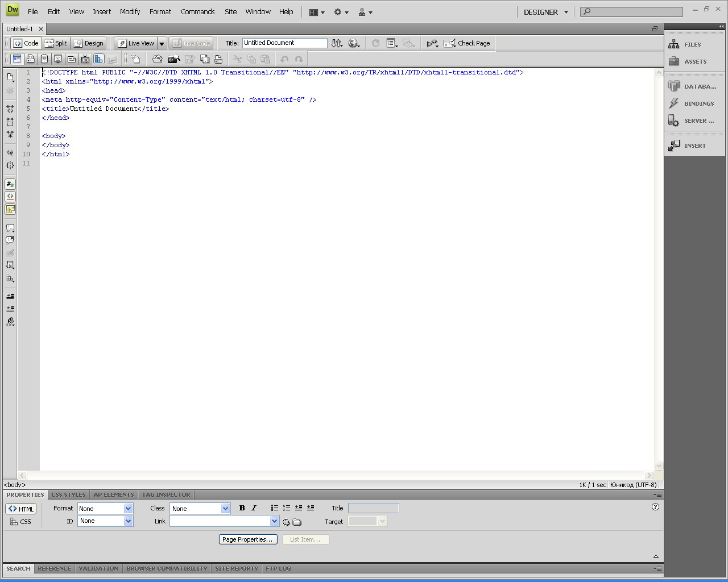Click Page Properties button
This screenshot has height=582, width=728.
coord(247,539)
